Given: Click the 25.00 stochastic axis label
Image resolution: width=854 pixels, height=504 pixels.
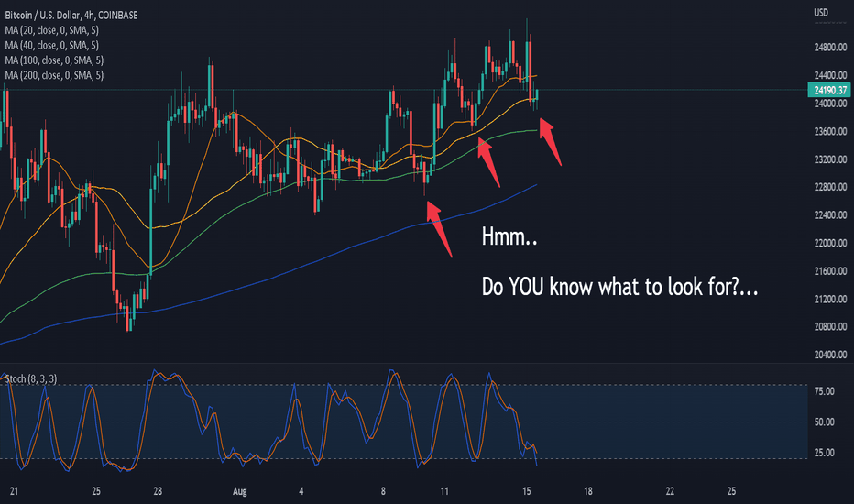Looking at the screenshot, I should click(x=824, y=453).
